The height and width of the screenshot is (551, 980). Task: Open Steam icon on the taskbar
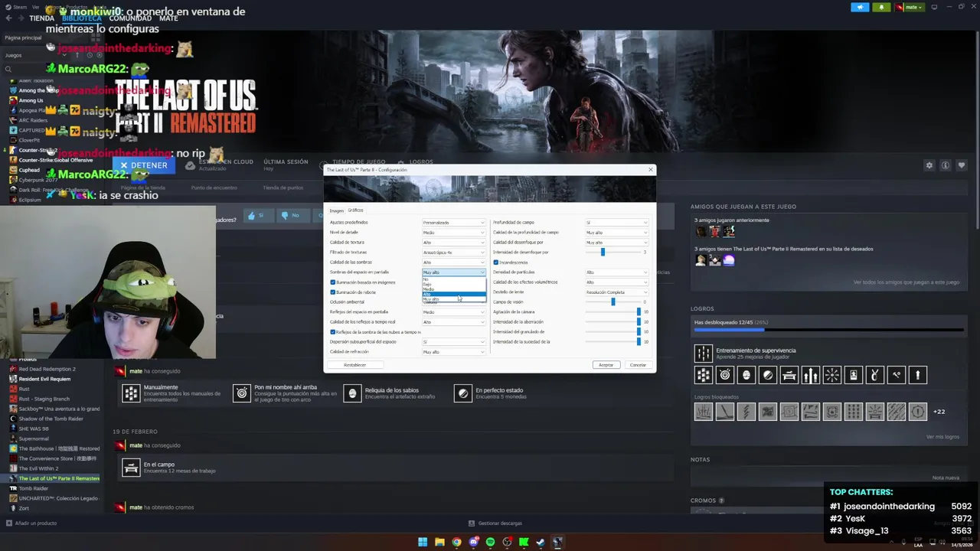(541, 543)
